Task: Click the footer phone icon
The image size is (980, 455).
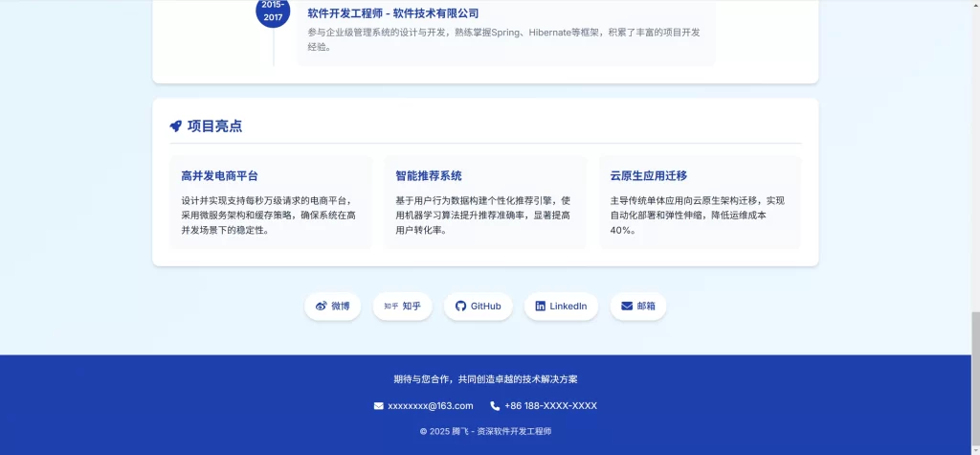Action: click(x=495, y=405)
